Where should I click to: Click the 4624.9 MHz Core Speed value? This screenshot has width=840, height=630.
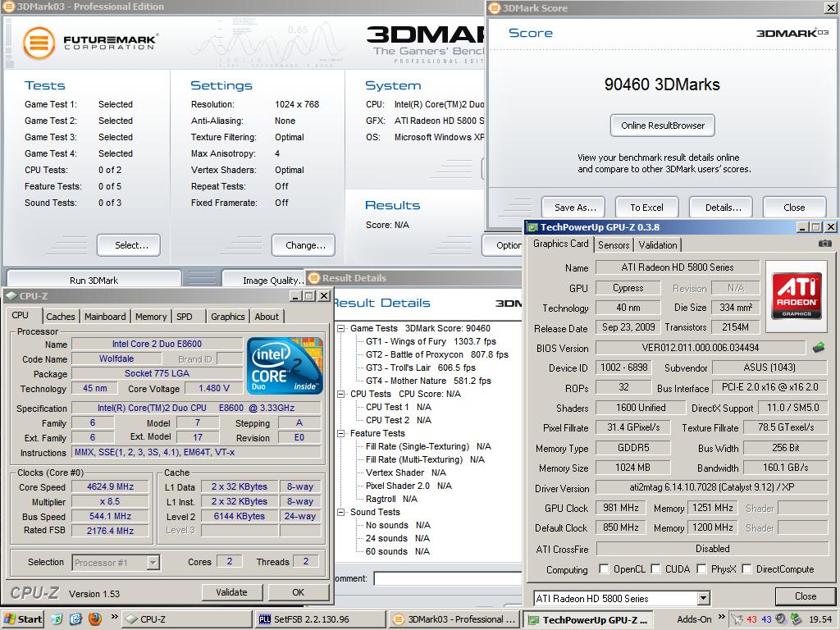pos(111,486)
